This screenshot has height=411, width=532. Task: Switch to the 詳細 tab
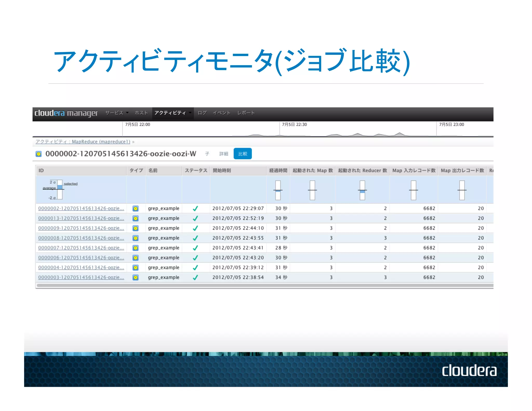pyautogui.click(x=224, y=154)
